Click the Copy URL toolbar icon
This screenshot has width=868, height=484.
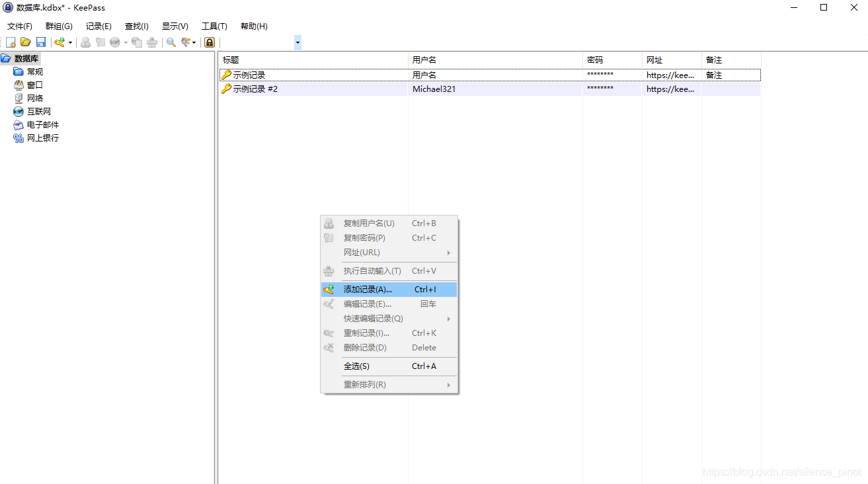click(137, 42)
